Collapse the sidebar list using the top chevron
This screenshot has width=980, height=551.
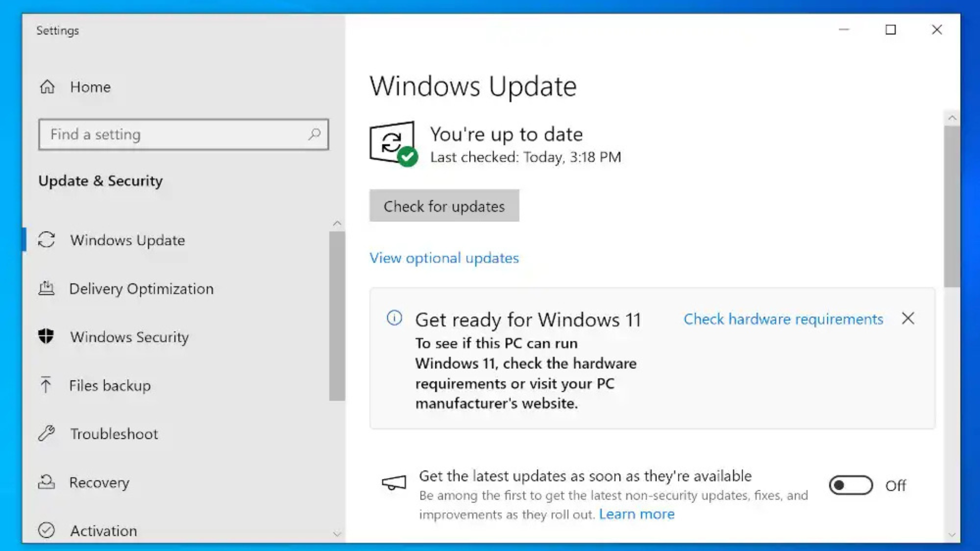(337, 223)
